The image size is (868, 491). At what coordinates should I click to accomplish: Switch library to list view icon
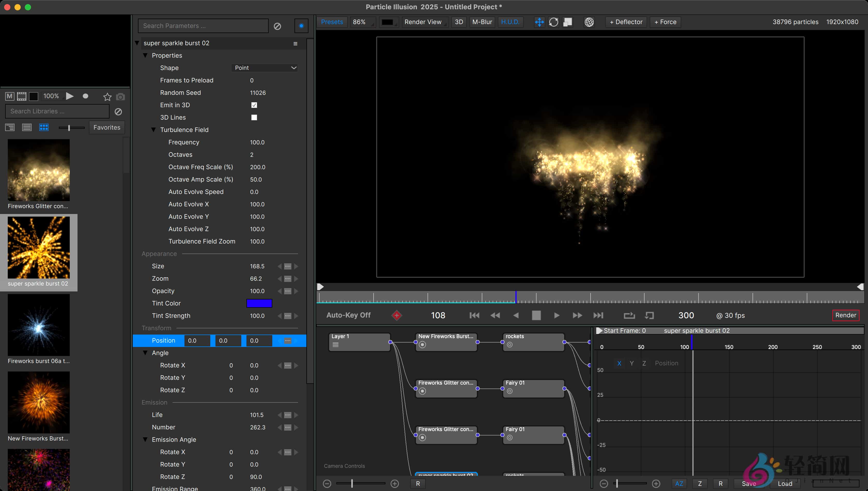point(27,128)
